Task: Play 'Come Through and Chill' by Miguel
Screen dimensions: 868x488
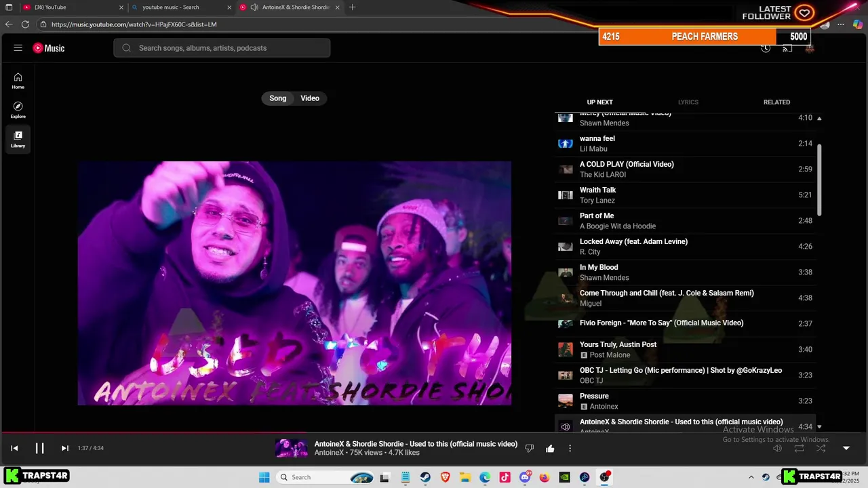Action: 686,298
